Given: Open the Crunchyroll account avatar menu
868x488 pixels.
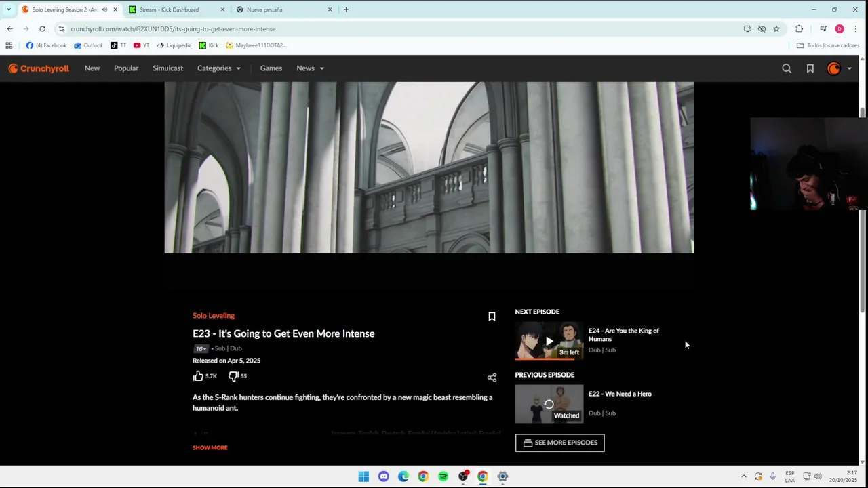Looking at the screenshot, I should 839,68.
